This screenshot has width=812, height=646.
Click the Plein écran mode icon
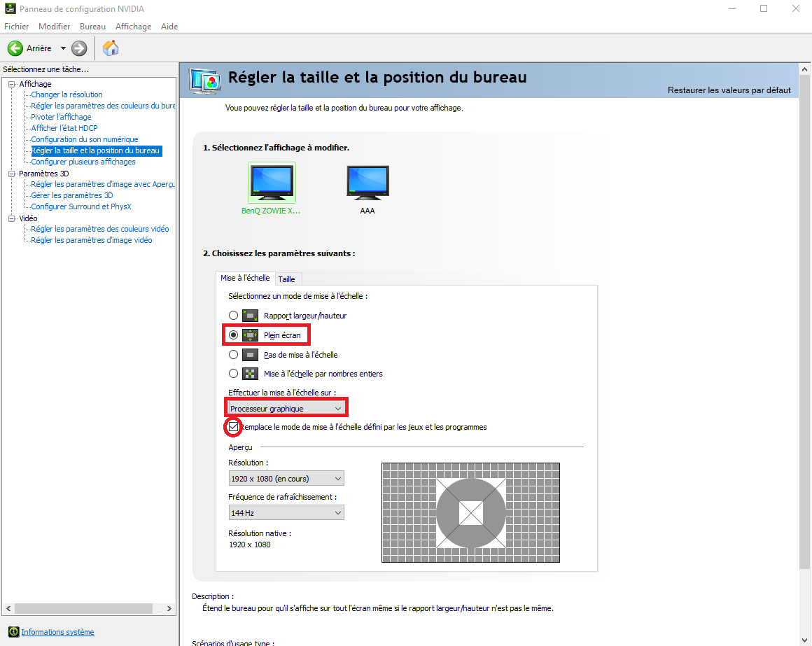coord(250,335)
